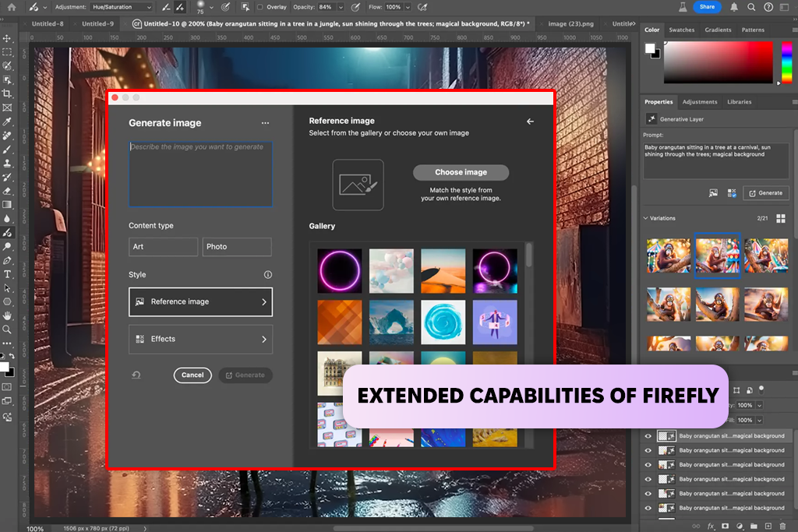Select the Zoom magnifier tool
The width and height of the screenshot is (798, 532).
click(x=7, y=329)
